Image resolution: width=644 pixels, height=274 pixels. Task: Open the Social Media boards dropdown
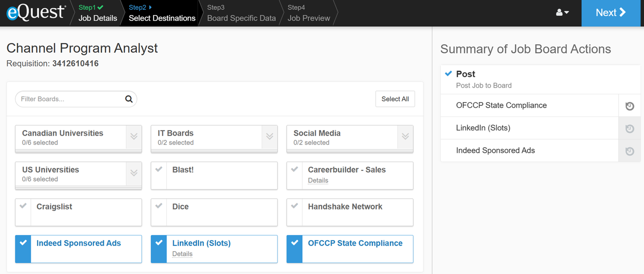(x=405, y=137)
